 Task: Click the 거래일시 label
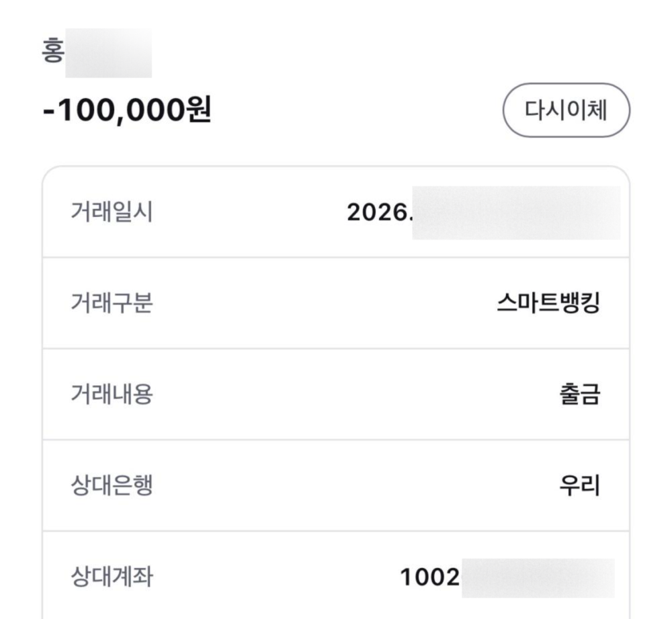point(112,212)
